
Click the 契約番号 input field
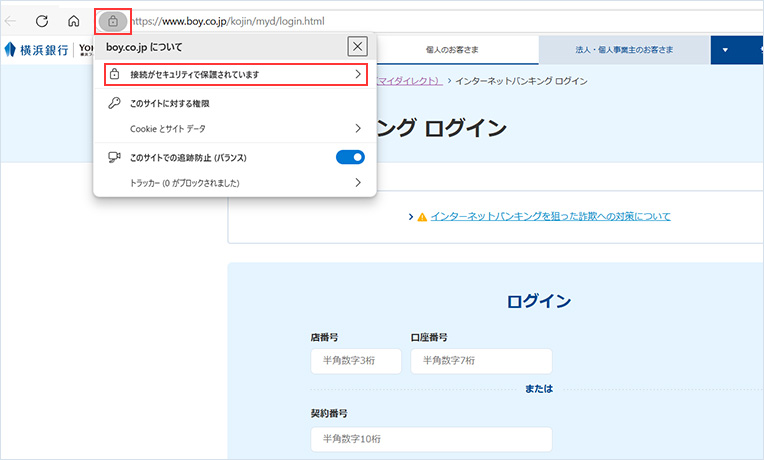tap(431, 439)
